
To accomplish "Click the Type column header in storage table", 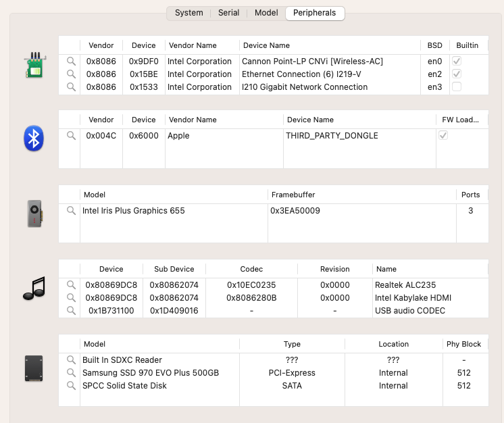I will 292,344.
